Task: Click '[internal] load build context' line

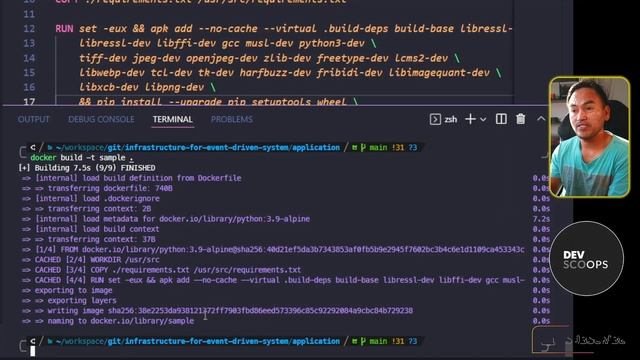Action: 91,229
